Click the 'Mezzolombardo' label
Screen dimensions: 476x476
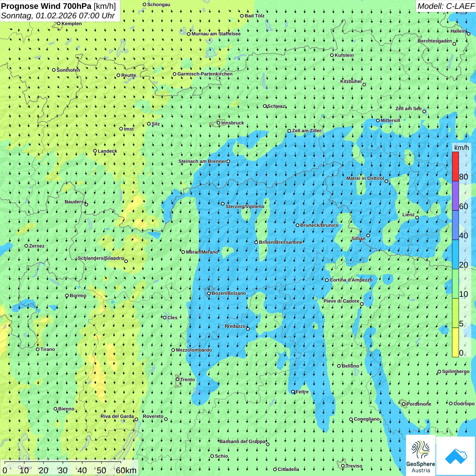click(x=194, y=350)
